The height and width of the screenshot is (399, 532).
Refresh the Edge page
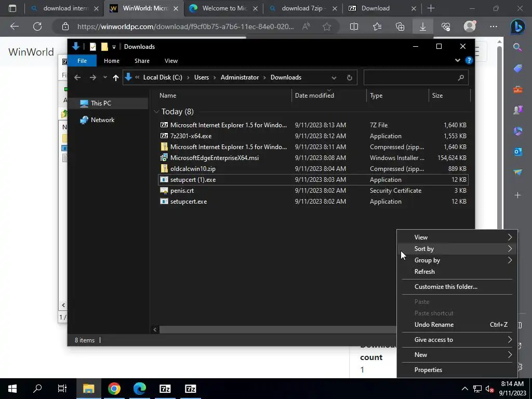pyautogui.click(x=37, y=26)
